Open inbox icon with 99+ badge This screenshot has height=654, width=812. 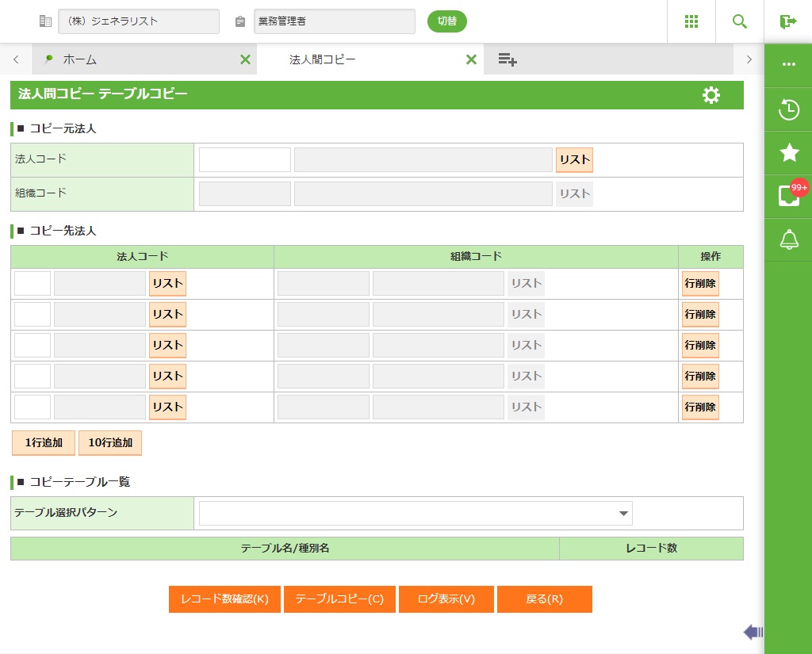[x=789, y=196]
